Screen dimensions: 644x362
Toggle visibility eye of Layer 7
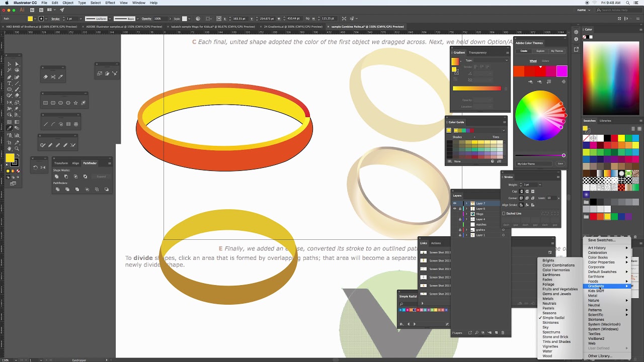pyautogui.click(x=455, y=204)
